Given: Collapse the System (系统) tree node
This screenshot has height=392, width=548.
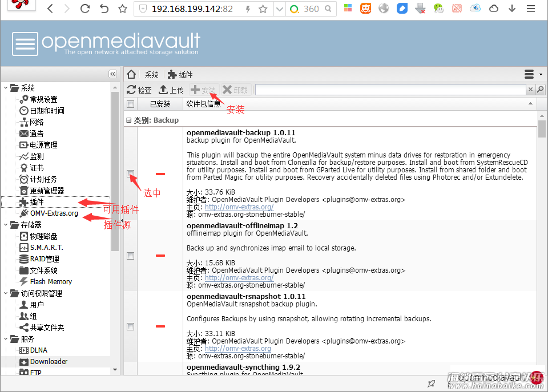Looking at the screenshot, I should [x=6, y=88].
